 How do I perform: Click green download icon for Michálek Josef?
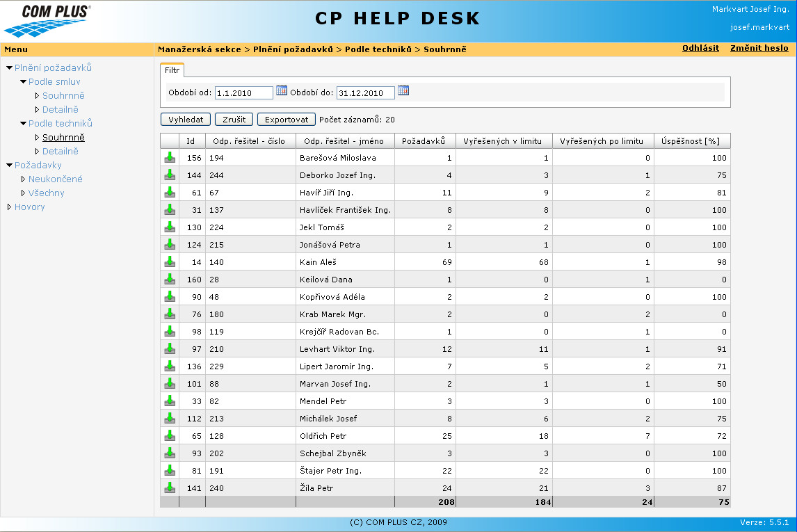tap(170, 418)
